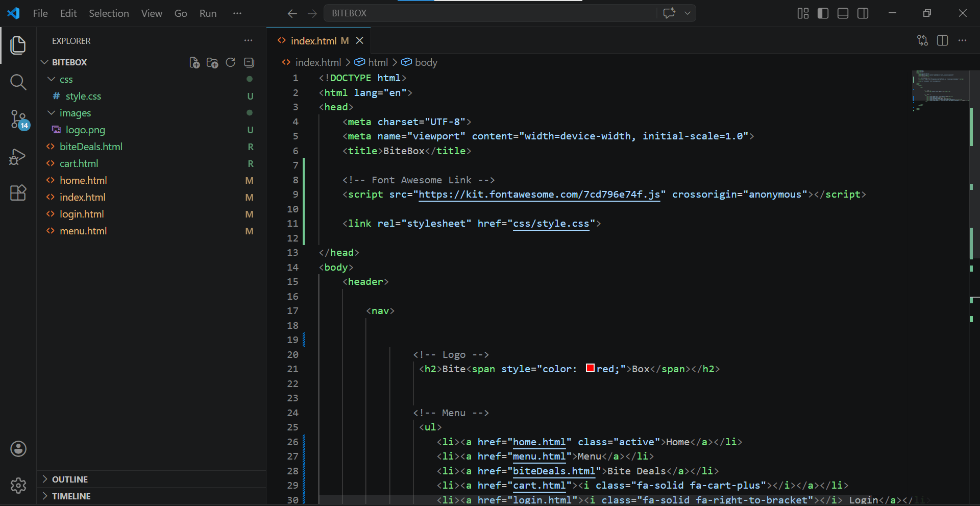Image resolution: width=980 pixels, height=506 pixels.
Task: Open Source Control view with 14 changes
Action: [18, 119]
